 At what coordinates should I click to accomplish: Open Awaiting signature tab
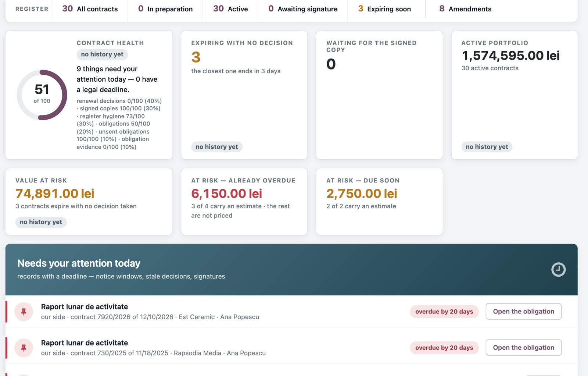[303, 9]
